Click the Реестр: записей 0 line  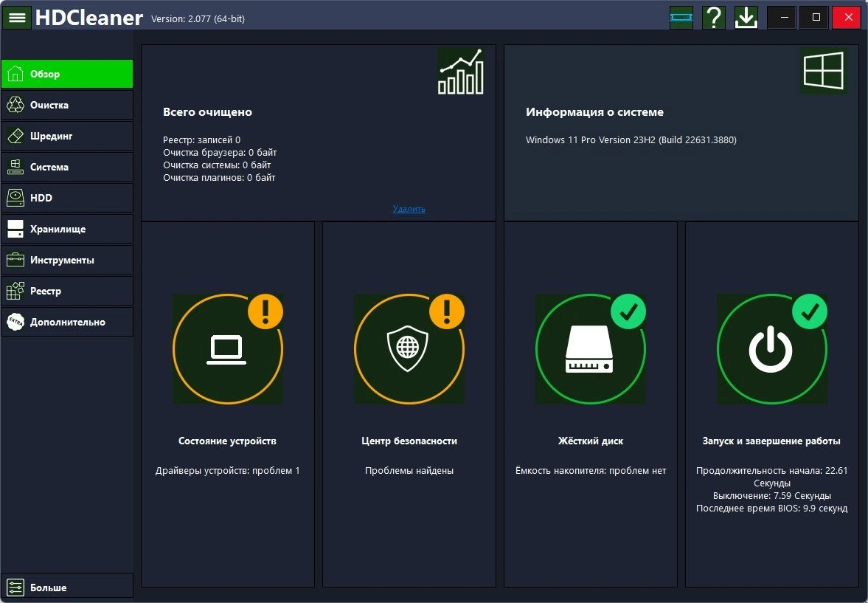(201, 140)
